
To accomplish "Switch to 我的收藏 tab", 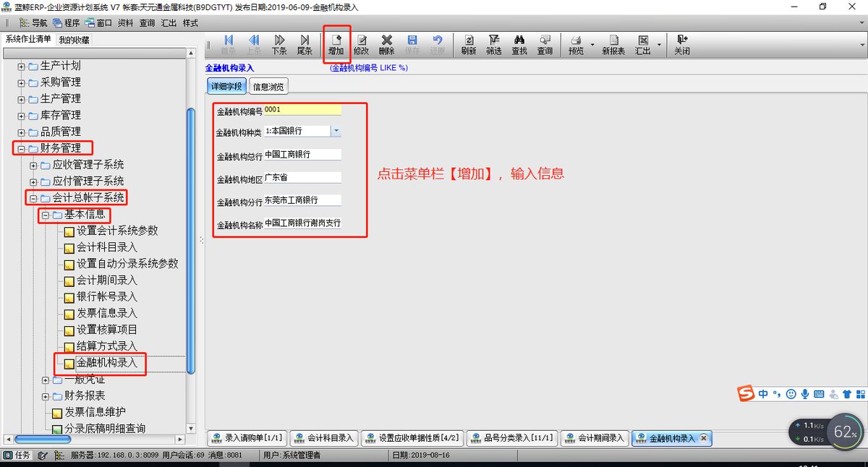I will [74, 40].
